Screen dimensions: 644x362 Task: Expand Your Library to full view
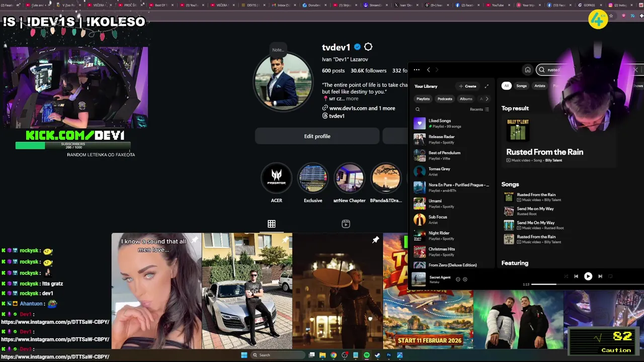coord(487,86)
